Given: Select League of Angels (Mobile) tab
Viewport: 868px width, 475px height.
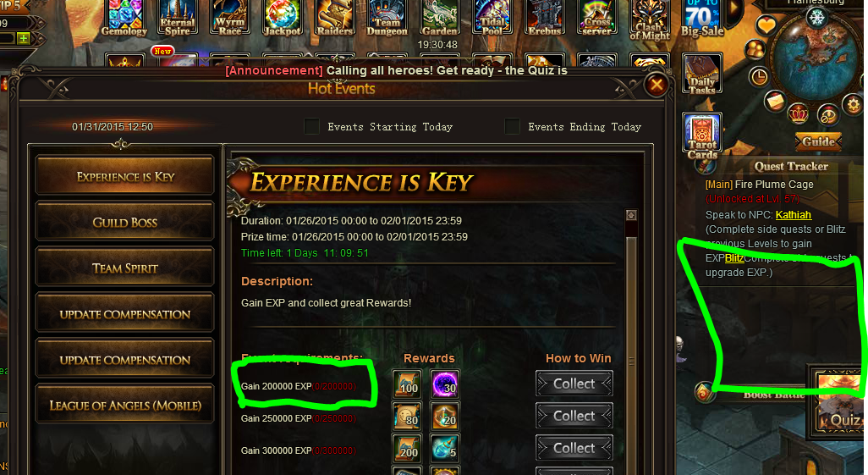Looking at the screenshot, I should tap(125, 406).
